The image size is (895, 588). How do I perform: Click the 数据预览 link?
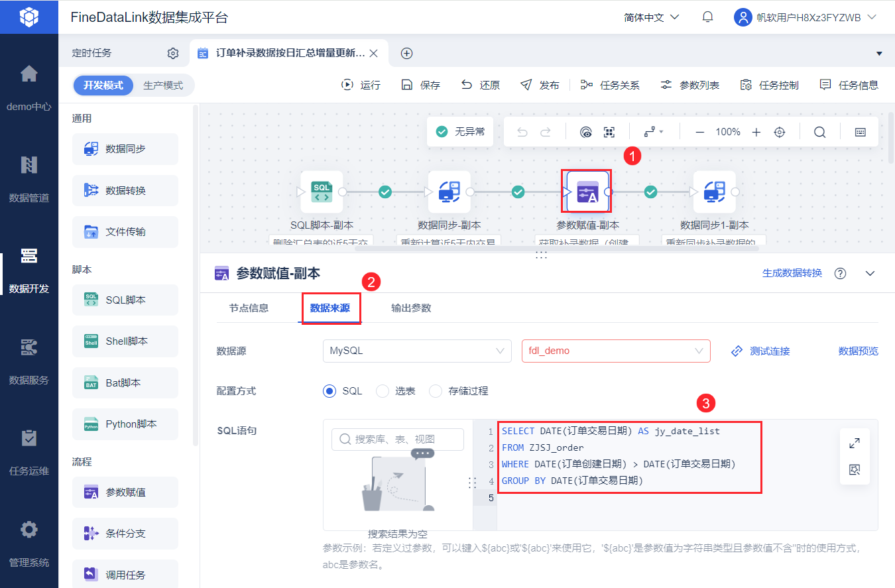coord(859,351)
